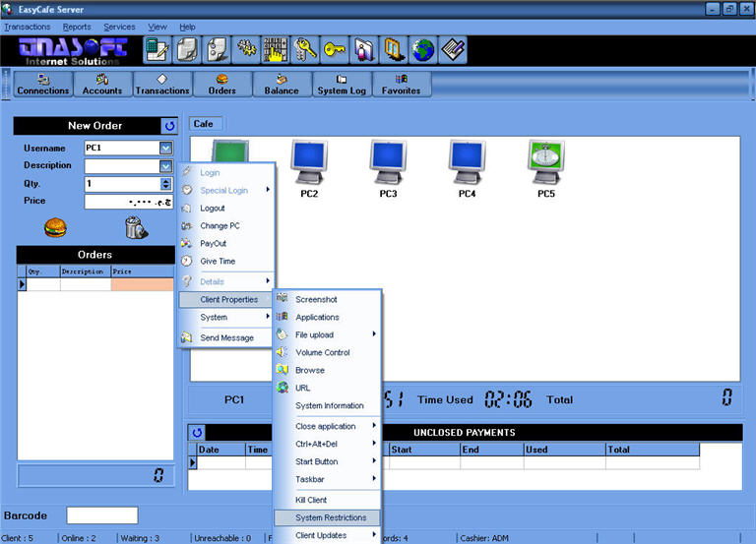
Task: Select Applications from submenu
Action: coord(328,317)
